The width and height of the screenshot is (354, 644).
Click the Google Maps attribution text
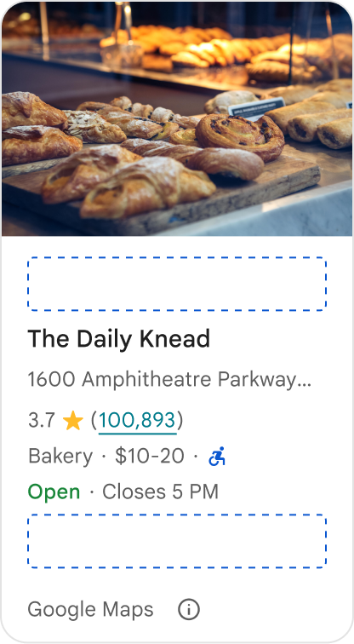pos(90,610)
